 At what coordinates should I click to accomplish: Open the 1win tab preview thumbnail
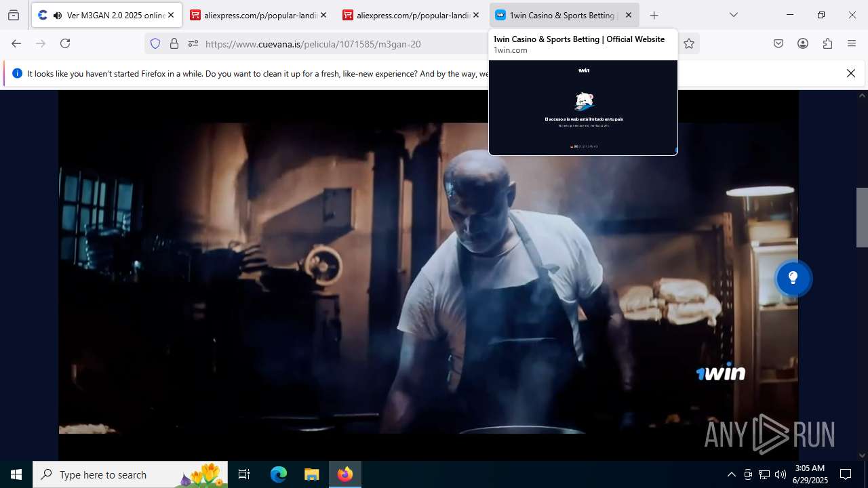583,107
